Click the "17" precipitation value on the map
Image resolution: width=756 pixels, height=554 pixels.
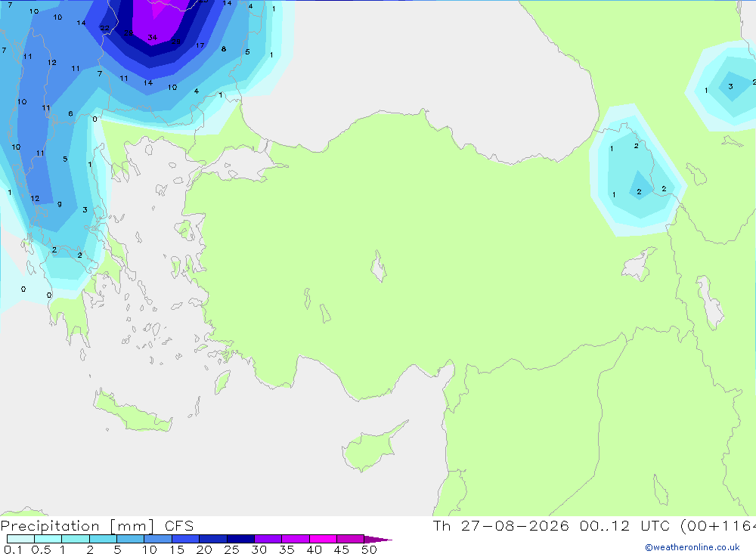point(200,45)
